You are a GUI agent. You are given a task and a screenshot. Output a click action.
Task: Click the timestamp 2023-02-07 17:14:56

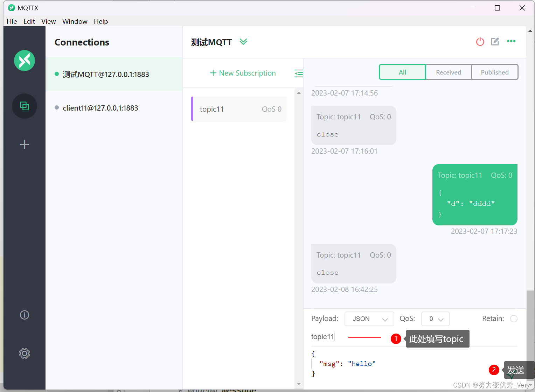345,93
